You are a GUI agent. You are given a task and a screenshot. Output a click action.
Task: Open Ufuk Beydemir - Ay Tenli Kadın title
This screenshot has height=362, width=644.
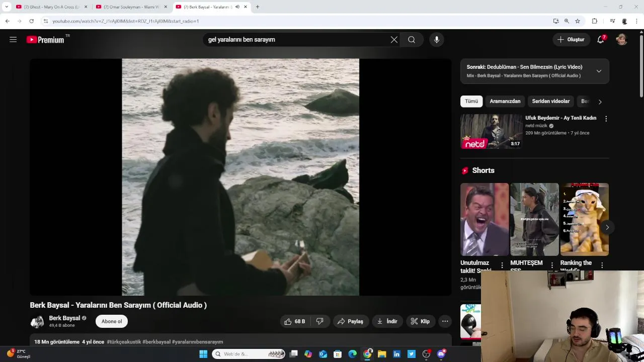pyautogui.click(x=560, y=118)
